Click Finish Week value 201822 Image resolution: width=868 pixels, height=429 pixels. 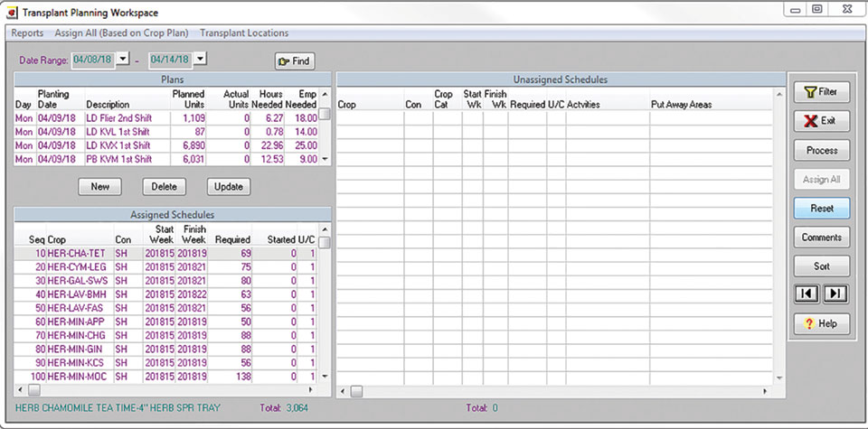pos(192,294)
